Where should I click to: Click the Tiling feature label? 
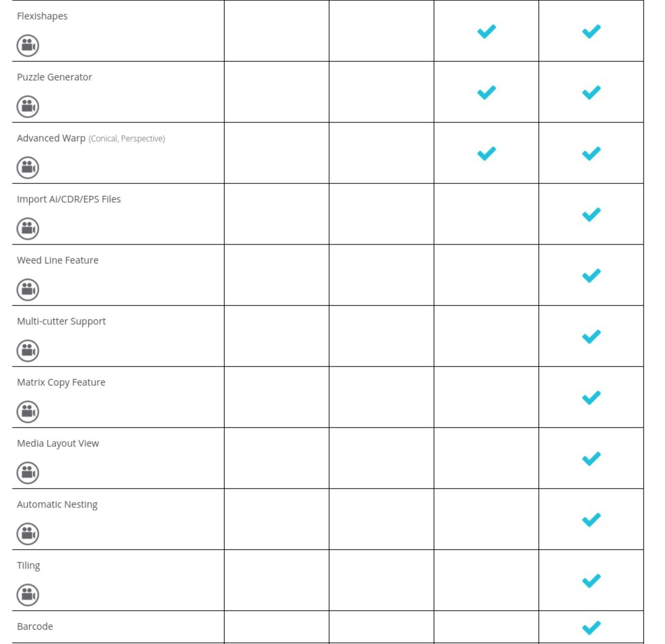point(28,566)
